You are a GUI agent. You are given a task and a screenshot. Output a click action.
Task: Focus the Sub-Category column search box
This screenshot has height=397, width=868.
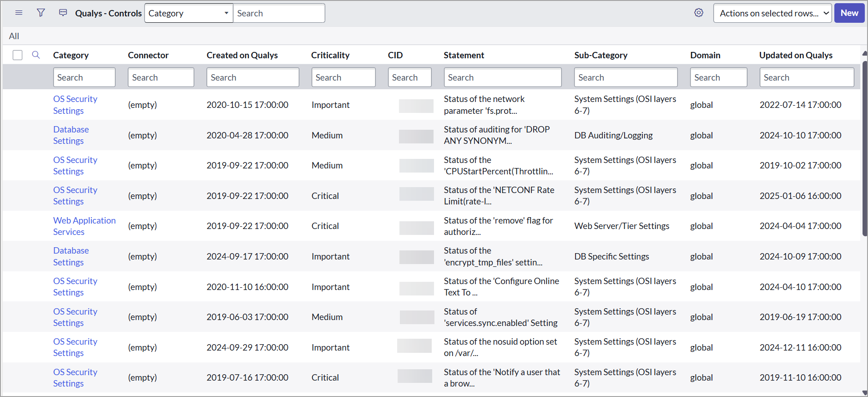click(x=626, y=77)
